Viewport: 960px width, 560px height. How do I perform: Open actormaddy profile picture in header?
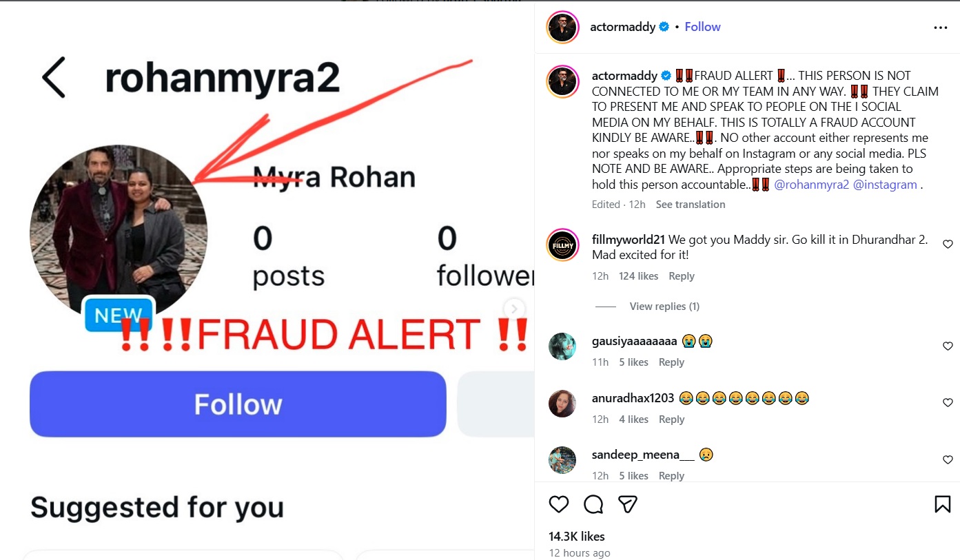pyautogui.click(x=562, y=28)
